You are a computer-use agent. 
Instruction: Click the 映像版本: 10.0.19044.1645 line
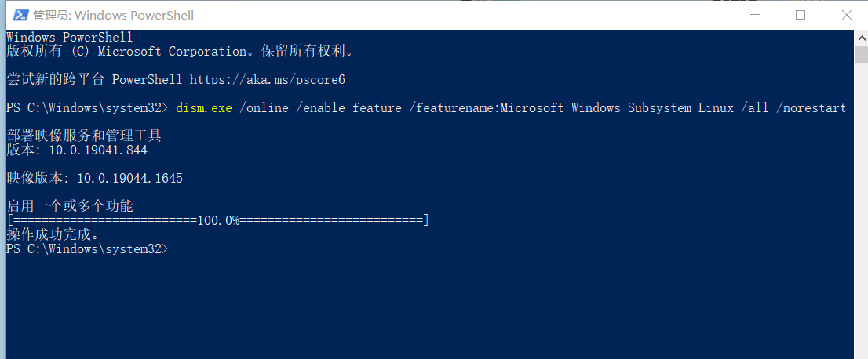(x=94, y=179)
